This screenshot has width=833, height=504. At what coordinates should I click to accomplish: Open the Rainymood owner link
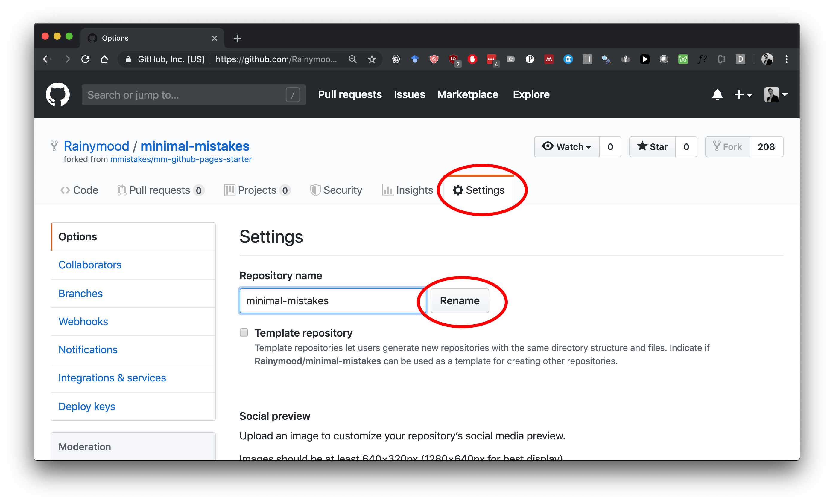[x=96, y=146]
